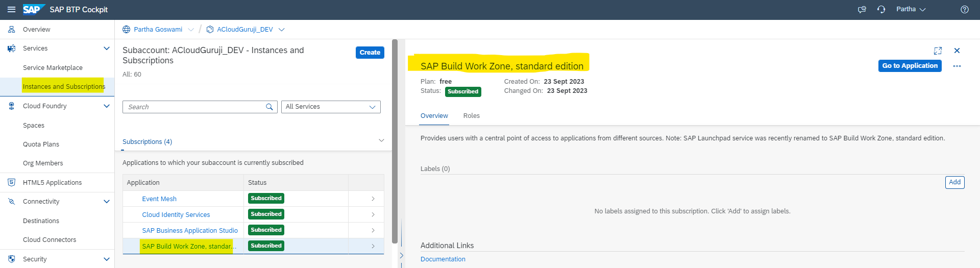
Task: Collapse the Cloud Foundry menu group
Action: click(107, 106)
